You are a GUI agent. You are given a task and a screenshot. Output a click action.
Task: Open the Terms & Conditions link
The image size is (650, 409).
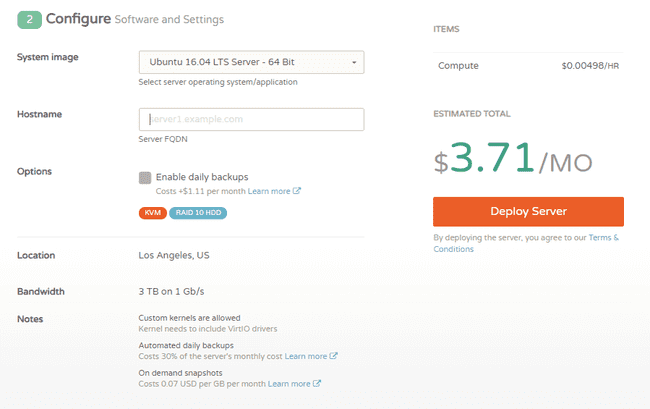[x=526, y=243]
